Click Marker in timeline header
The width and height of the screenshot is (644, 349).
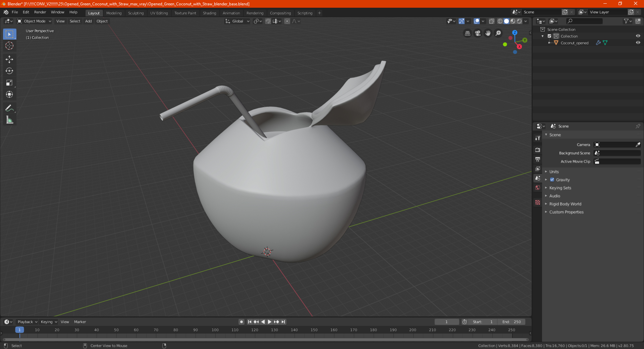pos(80,322)
